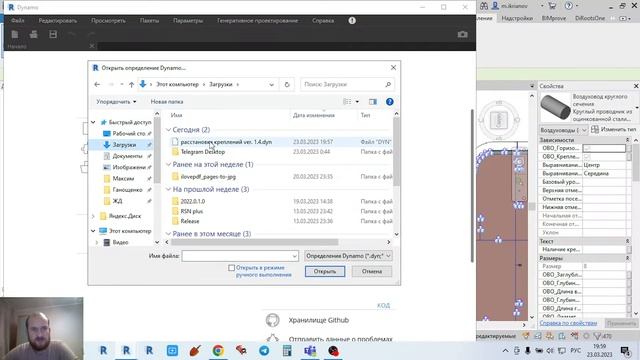The image size is (640, 360).
Task: Open the Хранилище Github link
Action: [318, 320]
